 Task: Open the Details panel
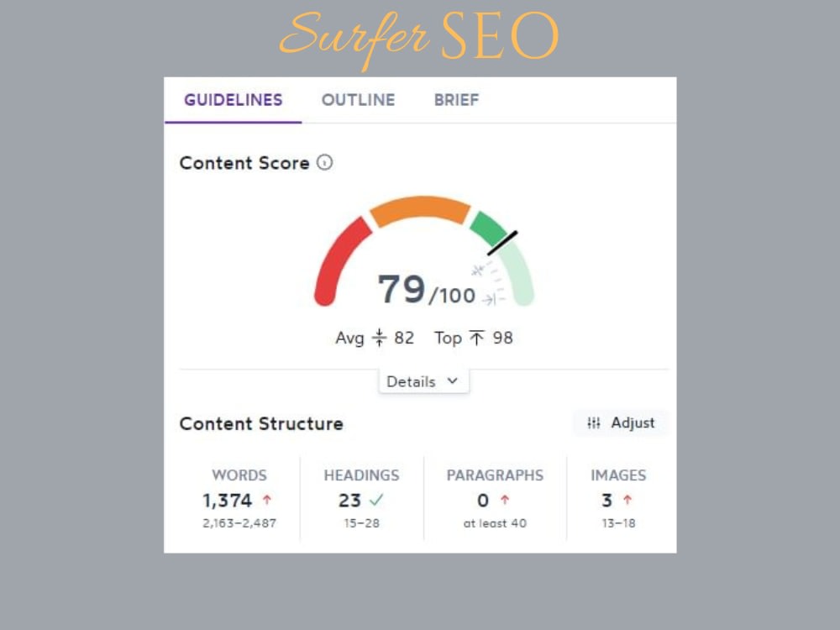click(423, 381)
